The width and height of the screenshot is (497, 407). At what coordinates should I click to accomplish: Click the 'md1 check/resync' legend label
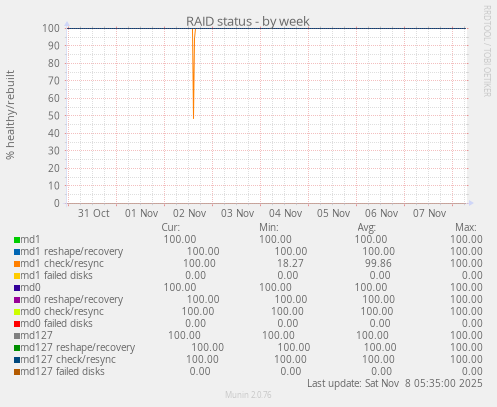(x=62, y=264)
